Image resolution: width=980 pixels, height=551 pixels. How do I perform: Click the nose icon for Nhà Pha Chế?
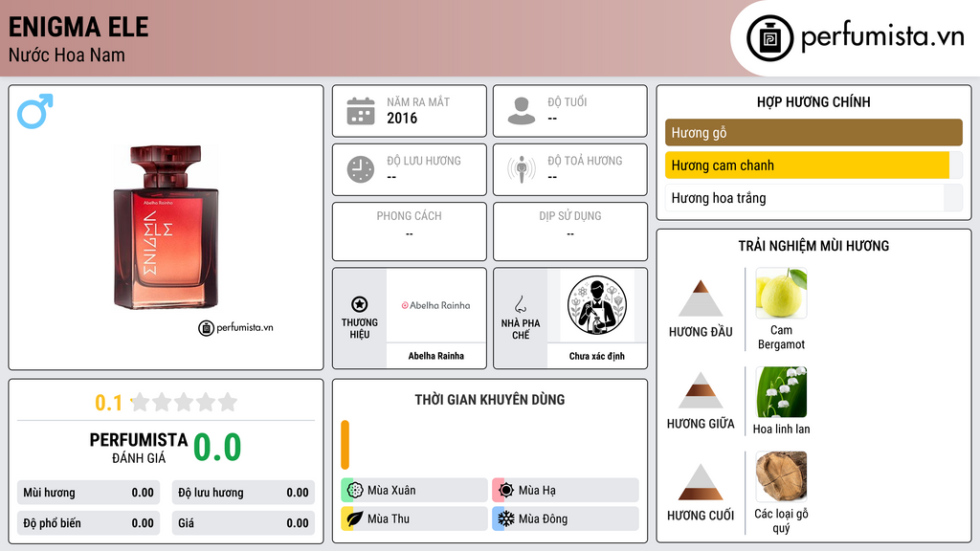click(x=520, y=304)
